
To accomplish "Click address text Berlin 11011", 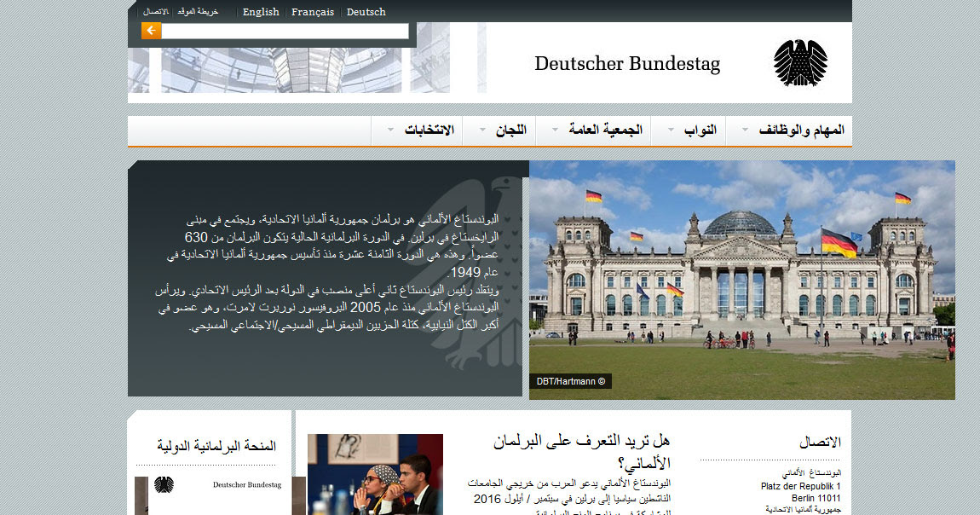I will coord(816,498).
